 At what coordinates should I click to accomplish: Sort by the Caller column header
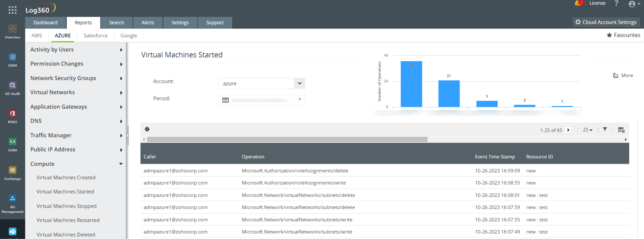click(x=150, y=157)
